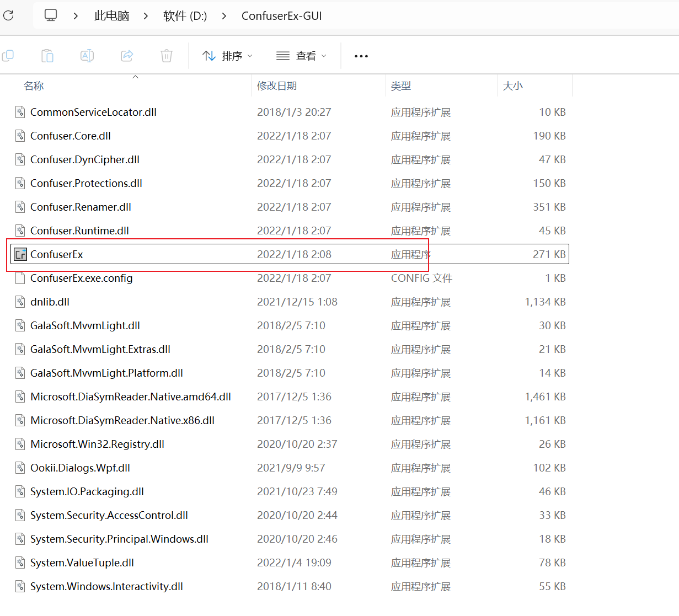
Task: Sort by the 类型 column header
Action: 401,86
